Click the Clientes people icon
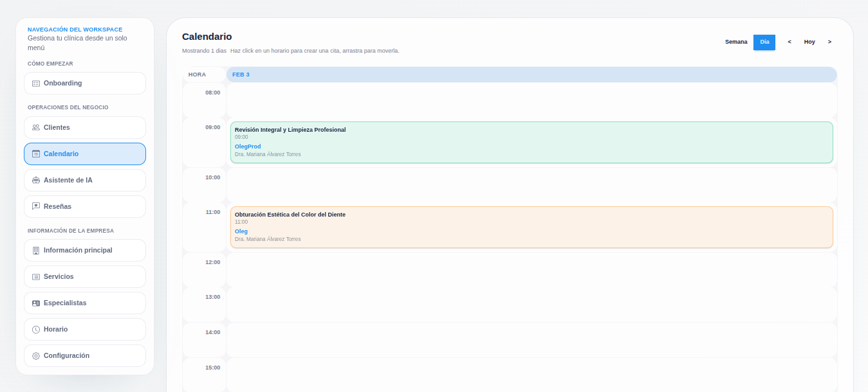 pos(36,128)
